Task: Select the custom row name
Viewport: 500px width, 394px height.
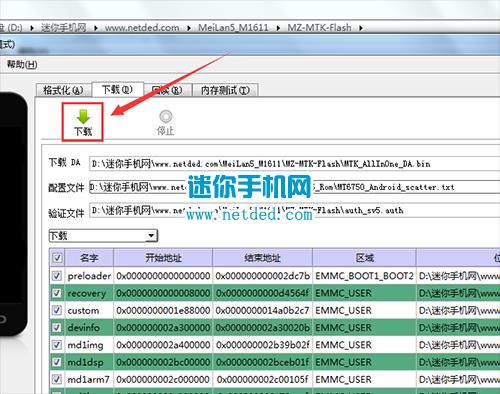Action: [83, 311]
